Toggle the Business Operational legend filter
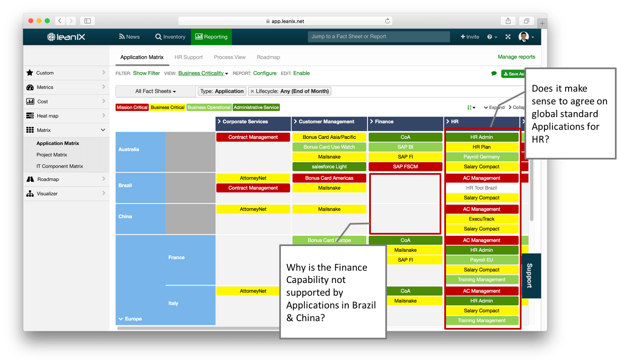This screenshot has height=364, width=617. click(209, 107)
